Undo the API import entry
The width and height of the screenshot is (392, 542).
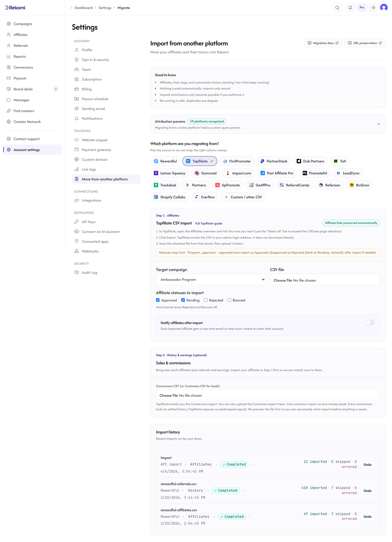pos(367,465)
